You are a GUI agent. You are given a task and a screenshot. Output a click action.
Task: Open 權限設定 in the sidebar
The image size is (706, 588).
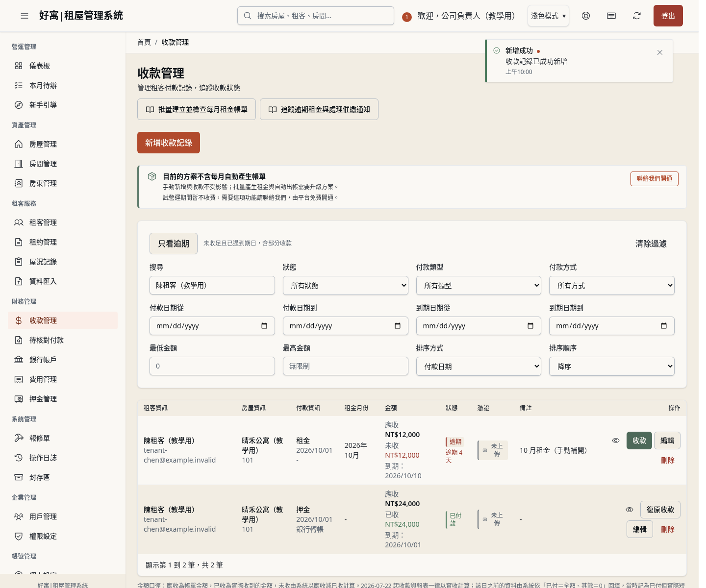63,536
